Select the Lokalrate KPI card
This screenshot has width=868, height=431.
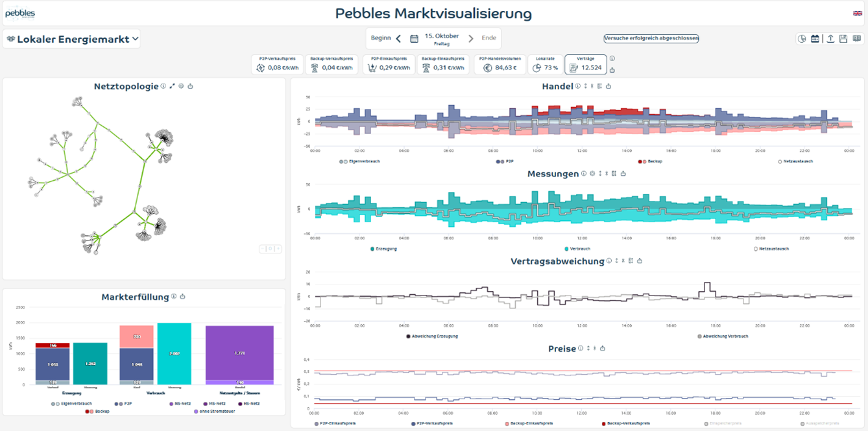pos(545,64)
